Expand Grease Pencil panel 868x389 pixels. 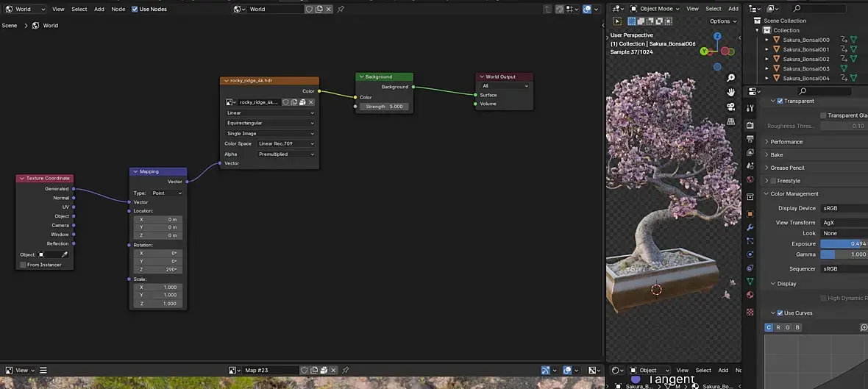(x=787, y=168)
